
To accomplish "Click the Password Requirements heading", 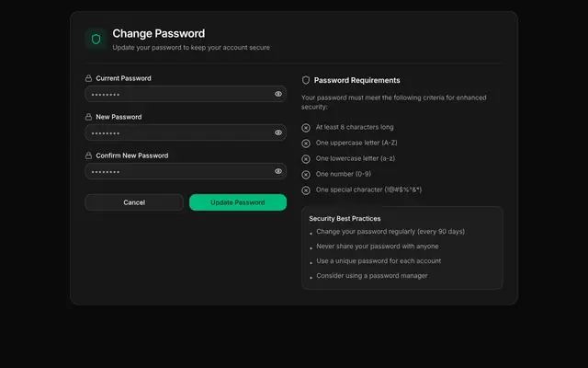I will click(x=357, y=80).
